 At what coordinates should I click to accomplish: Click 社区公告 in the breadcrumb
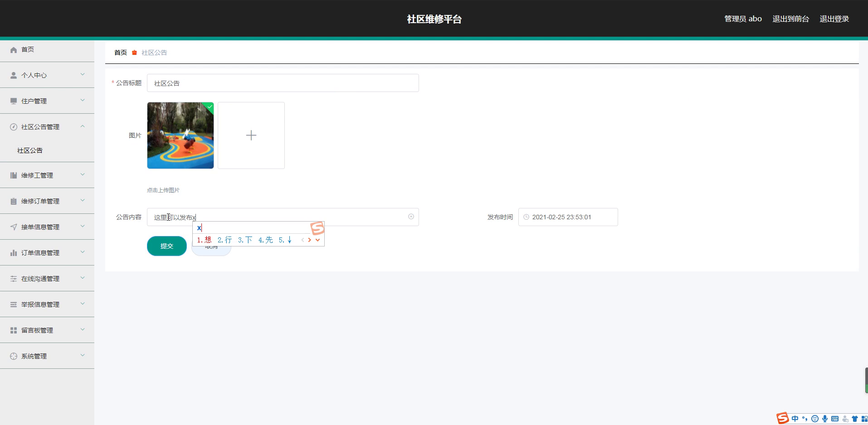click(154, 53)
